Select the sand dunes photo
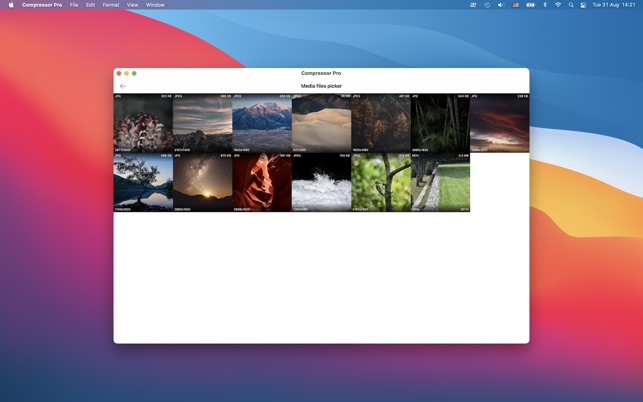The width and height of the screenshot is (643, 402). click(x=322, y=123)
